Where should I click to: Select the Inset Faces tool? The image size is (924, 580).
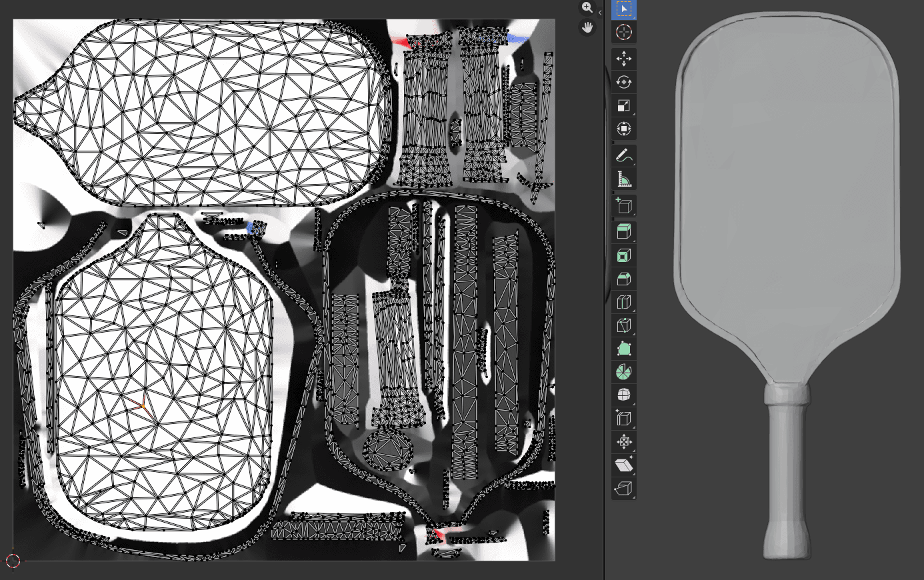tap(624, 255)
